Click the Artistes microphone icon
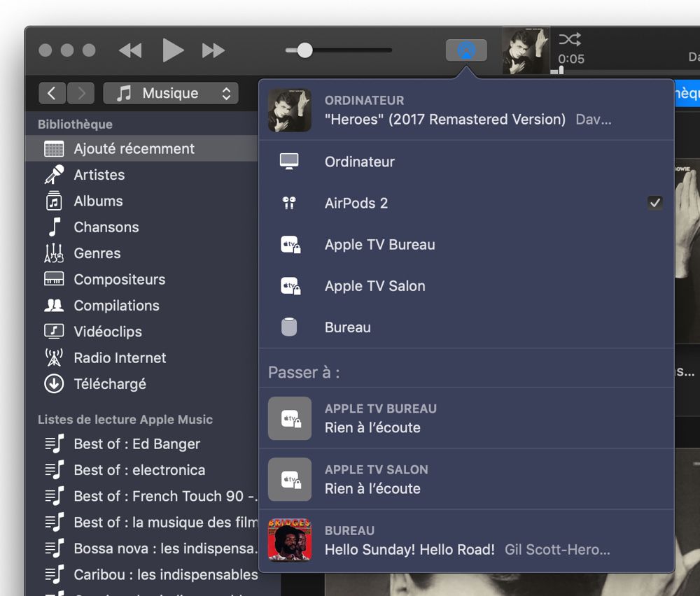The image size is (700, 596). coord(54,174)
